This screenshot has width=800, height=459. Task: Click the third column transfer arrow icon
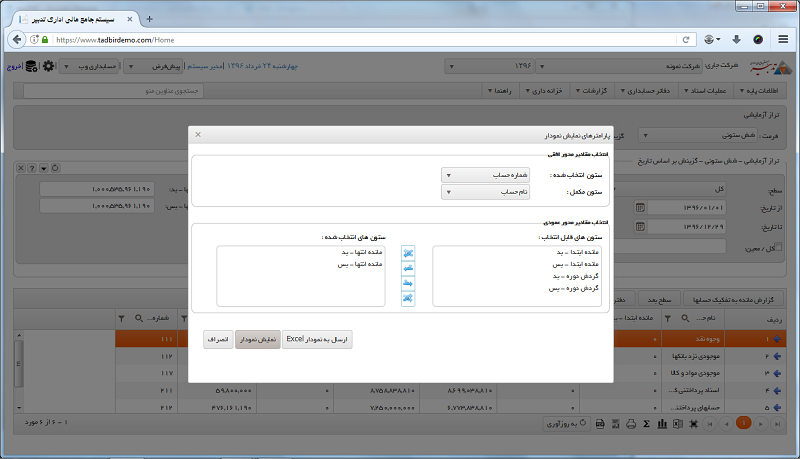click(x=408, y=284)
